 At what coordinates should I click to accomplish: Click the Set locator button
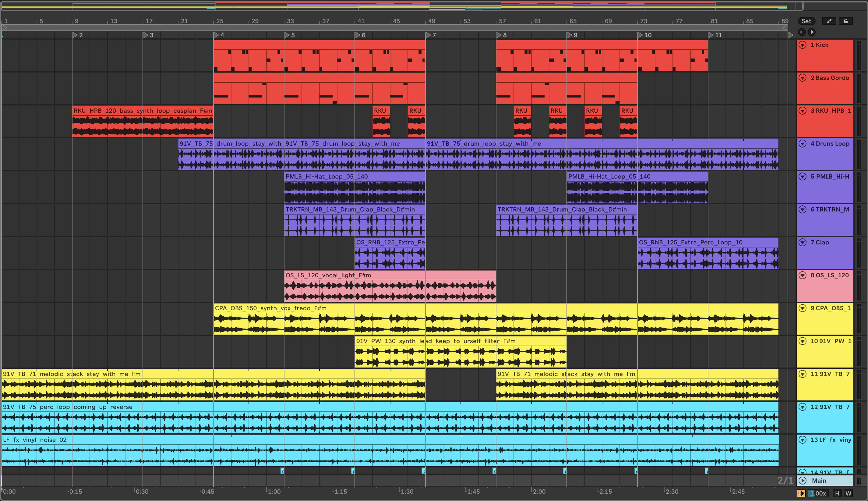[x=806, y=21]
